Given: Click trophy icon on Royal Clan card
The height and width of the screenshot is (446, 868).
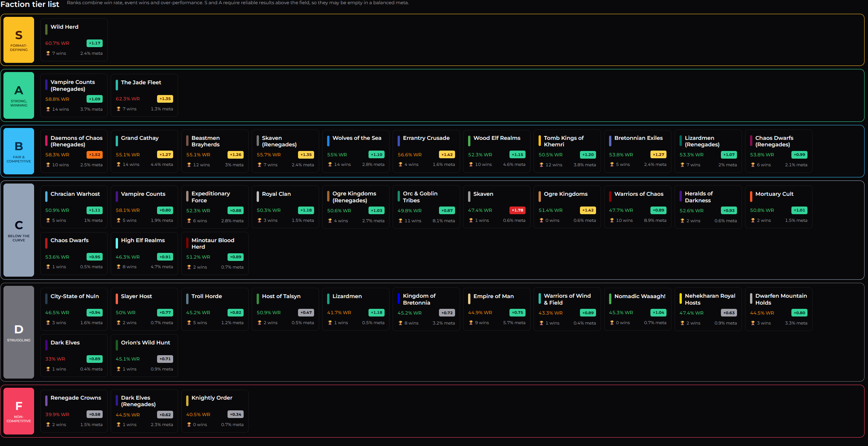Looking at the screenshot, I should tap(259, 220).
